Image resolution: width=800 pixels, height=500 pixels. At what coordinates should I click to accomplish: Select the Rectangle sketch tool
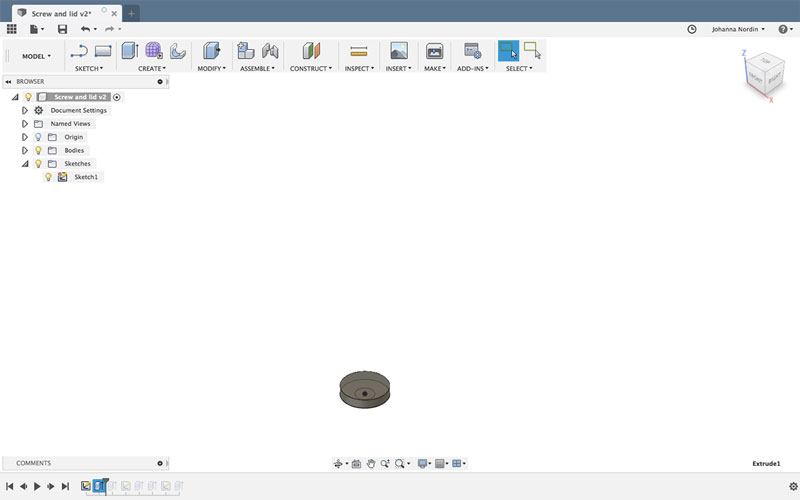click(x=103, y=51)
